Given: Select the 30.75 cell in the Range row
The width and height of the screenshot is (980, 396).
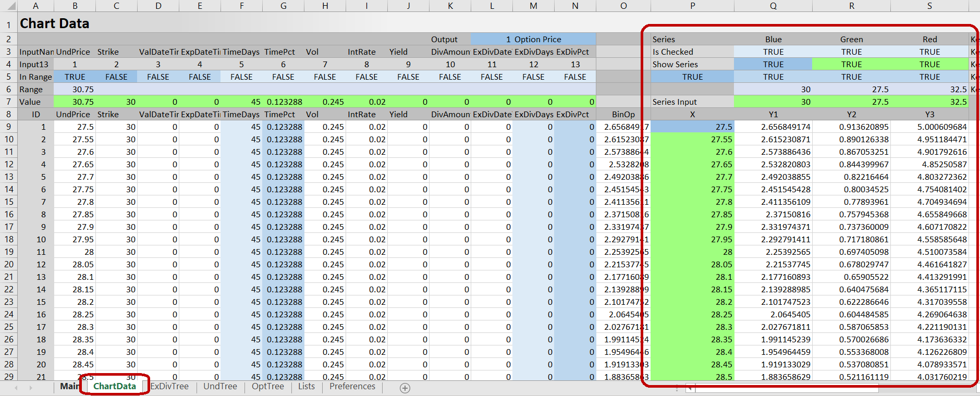Looking at the screenshot, I should pos(75,89).
